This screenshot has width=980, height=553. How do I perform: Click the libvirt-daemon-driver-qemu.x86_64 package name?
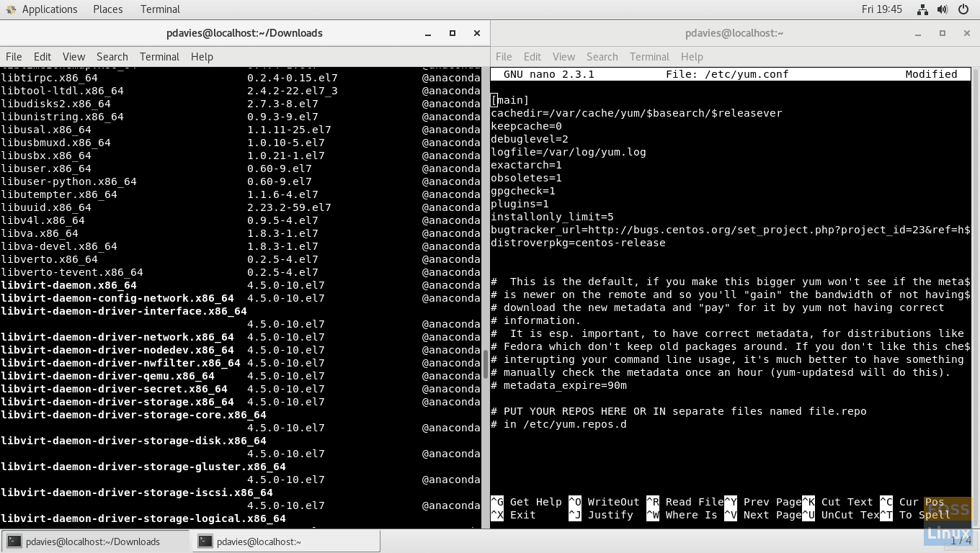point(107,376)
